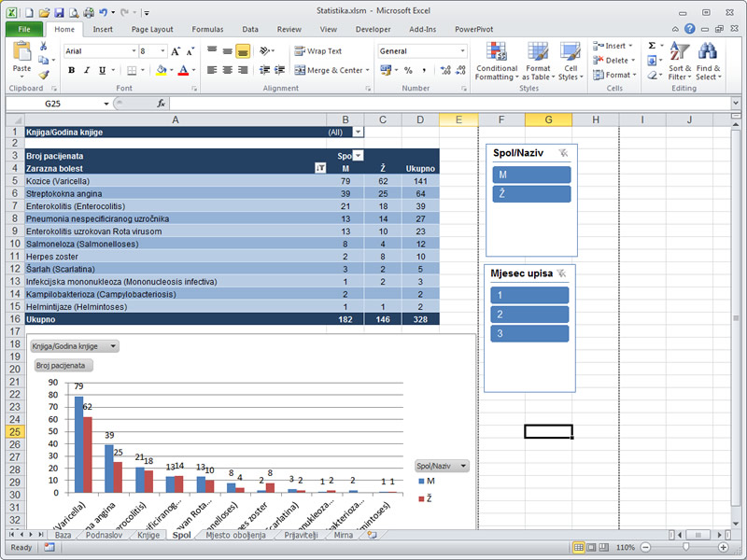This screenshot has height=560, width=747.
Task: Decrease cell indent
Action: pyautogui.click(x=265, y=71)
